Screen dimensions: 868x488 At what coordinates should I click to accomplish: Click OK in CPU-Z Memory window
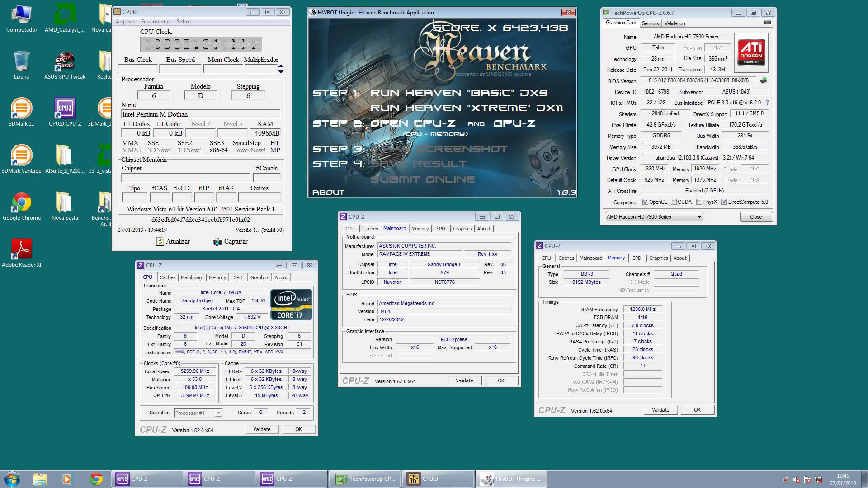[x=697, y=410]
